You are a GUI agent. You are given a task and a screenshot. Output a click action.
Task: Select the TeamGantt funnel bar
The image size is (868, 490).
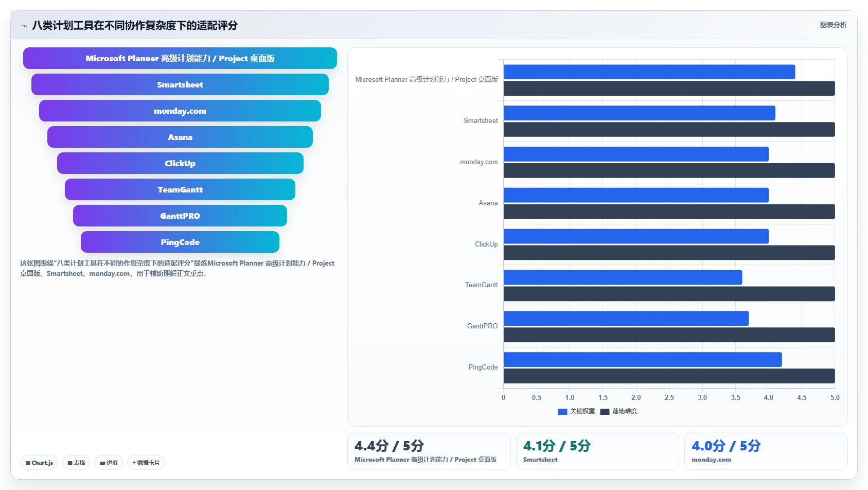point(180,189)
